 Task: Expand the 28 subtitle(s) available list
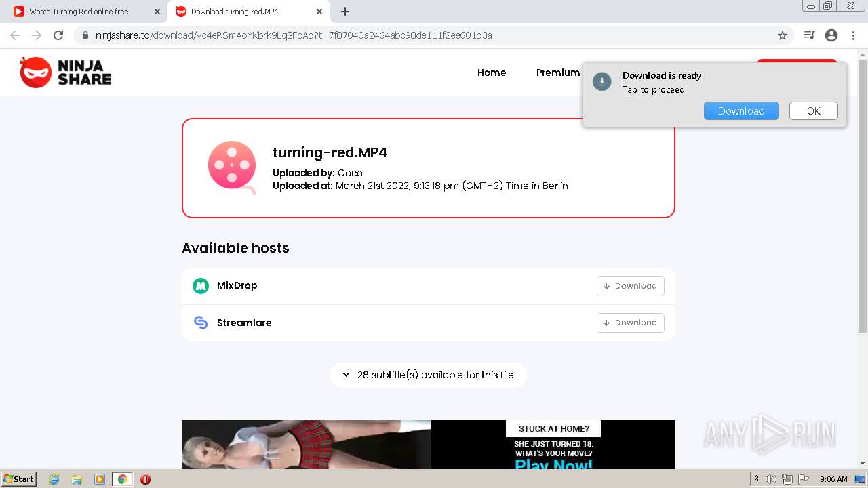[429, 375]
